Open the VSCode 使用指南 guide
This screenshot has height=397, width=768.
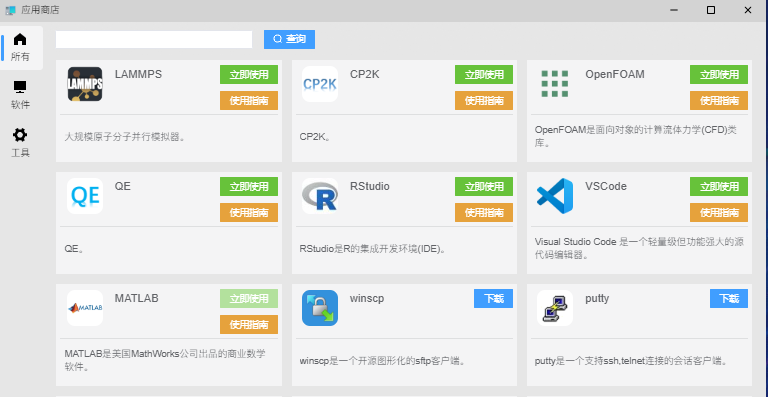click(719, 212)
